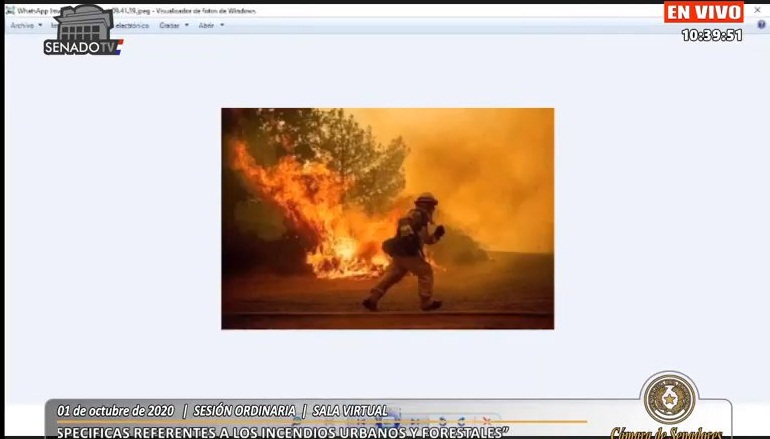Viewport: 770px width, 439px height.
Task: Delete the photo with the red X icon
Action: [487, 421]
